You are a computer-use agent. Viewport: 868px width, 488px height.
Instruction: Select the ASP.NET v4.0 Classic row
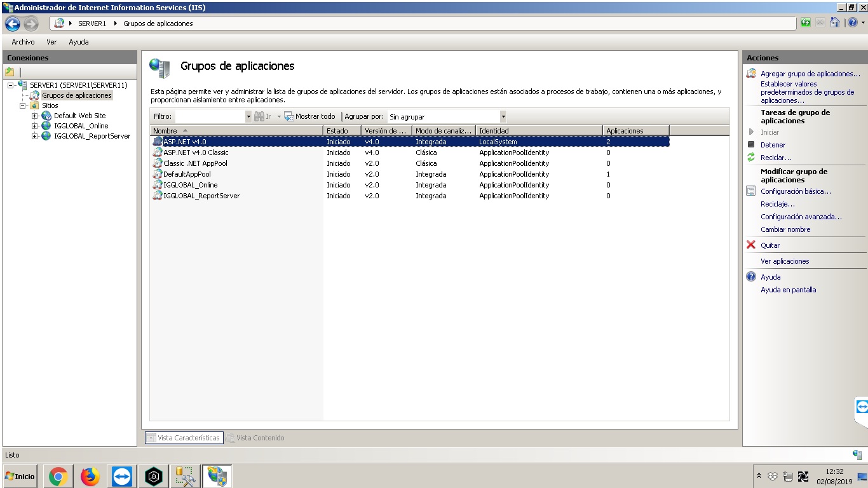(x=409, y=152)
